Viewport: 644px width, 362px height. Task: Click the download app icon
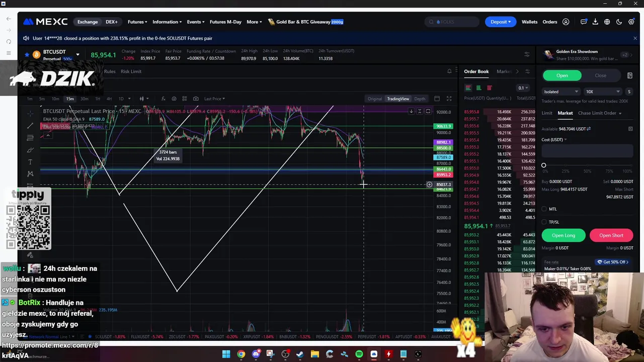pos(595,22)
